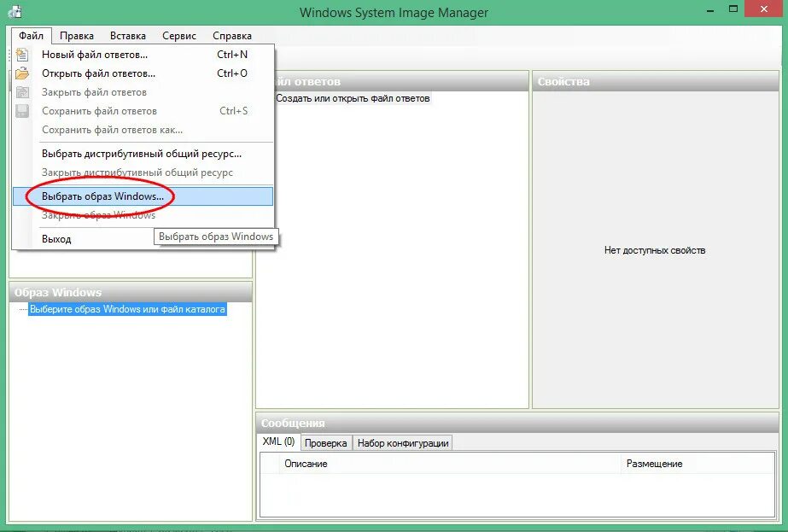788x532 pixels.
Task: Select Создать или открыть файл ответов item
Action: coord(353,98)
